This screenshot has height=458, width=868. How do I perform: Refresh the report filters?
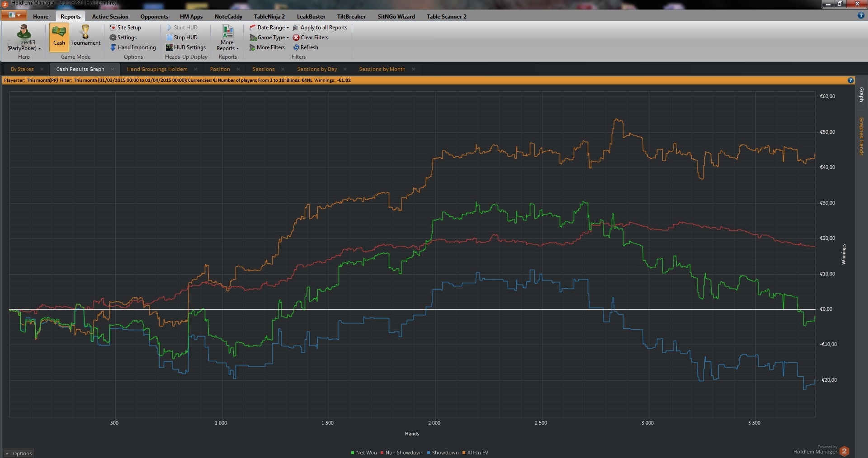pyautogui.click(x=296, y=47)
